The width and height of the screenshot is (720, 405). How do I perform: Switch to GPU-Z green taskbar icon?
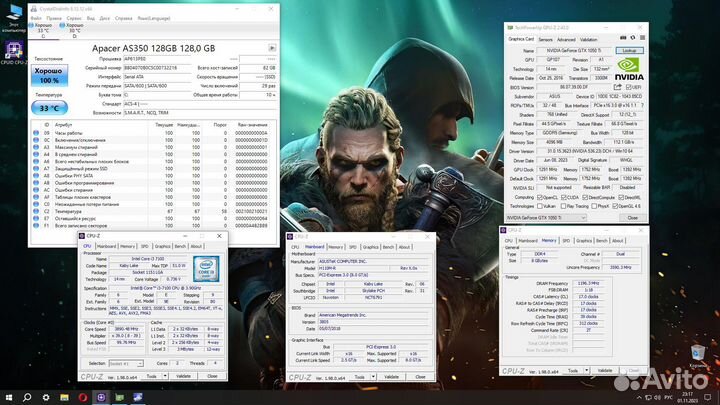120,397
